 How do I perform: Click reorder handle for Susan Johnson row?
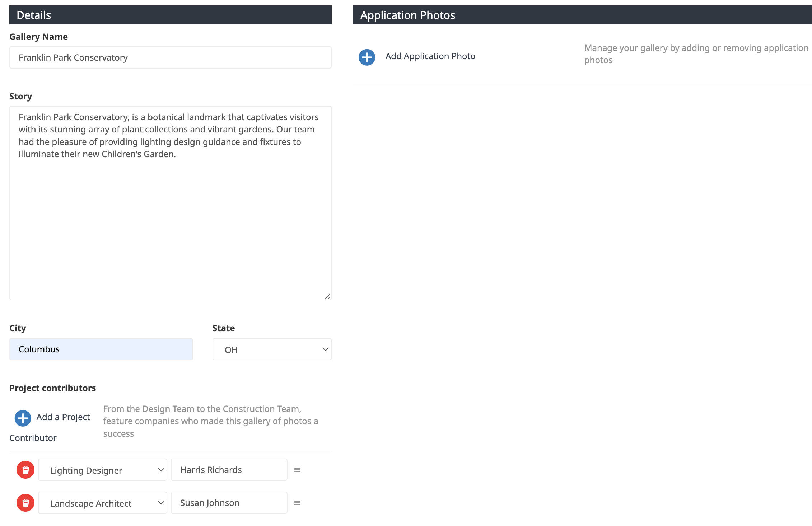pyautogui.click(x=297, y=503)
